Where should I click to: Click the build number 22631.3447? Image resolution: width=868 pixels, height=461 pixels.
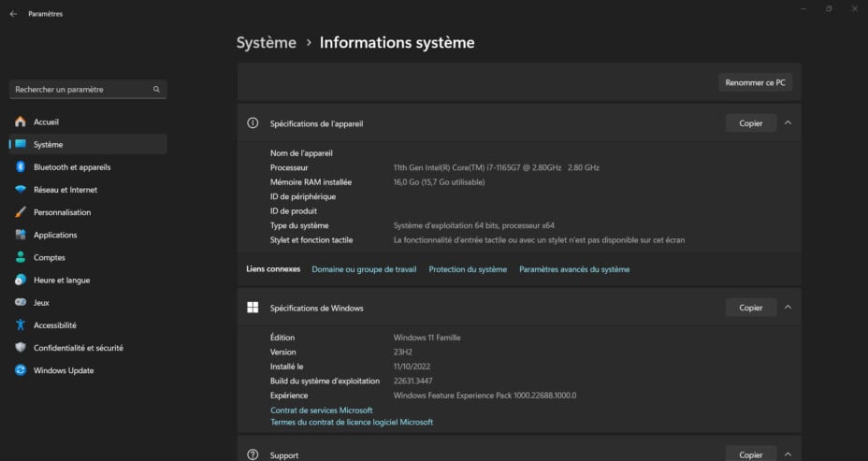(413, 381)
